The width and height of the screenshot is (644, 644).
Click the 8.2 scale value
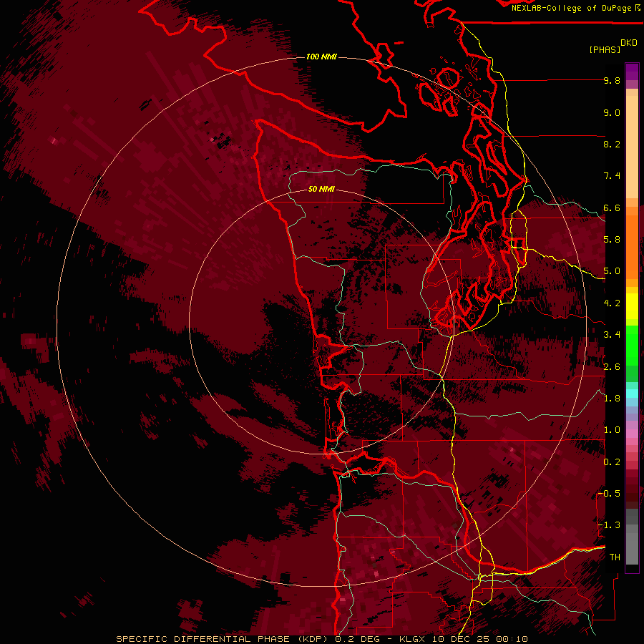point(612,144)
